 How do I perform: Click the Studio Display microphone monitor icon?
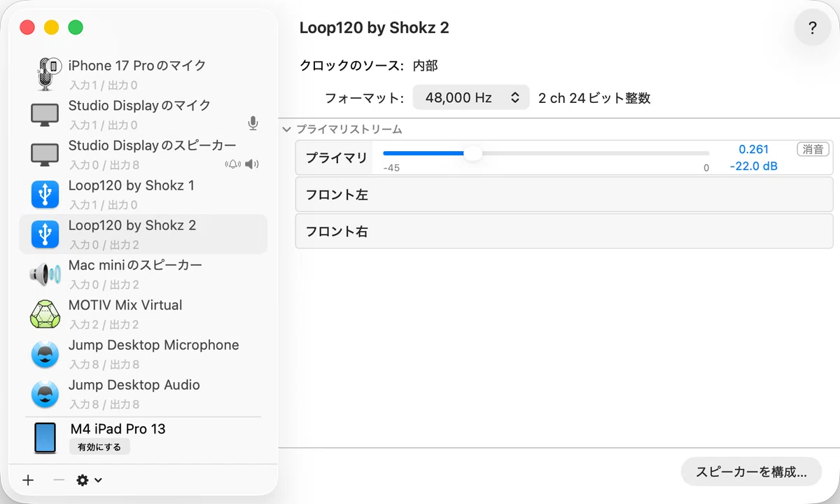(45, 115)
